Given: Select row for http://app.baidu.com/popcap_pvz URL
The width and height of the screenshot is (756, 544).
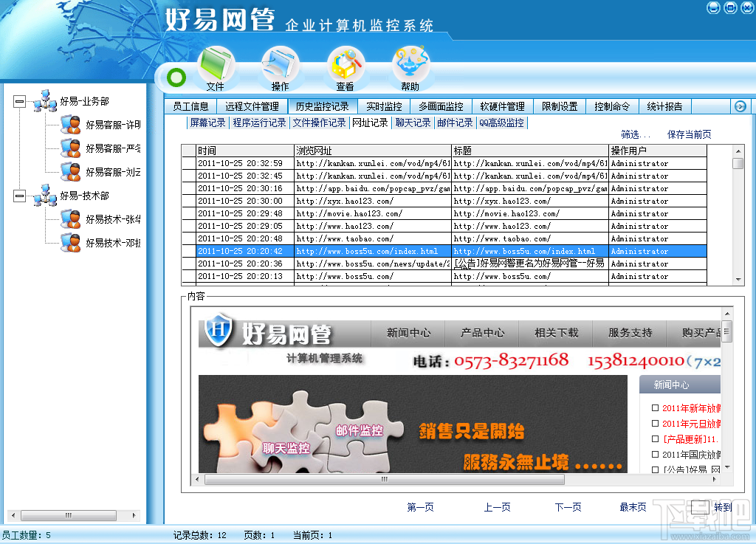Looking at the screenshot, I should point(444,188).
